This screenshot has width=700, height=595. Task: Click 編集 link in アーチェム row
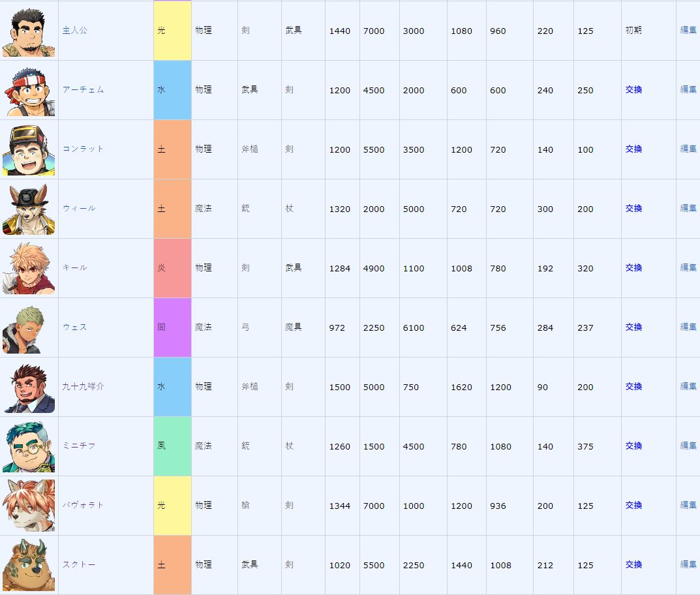[x=688, y=90]
